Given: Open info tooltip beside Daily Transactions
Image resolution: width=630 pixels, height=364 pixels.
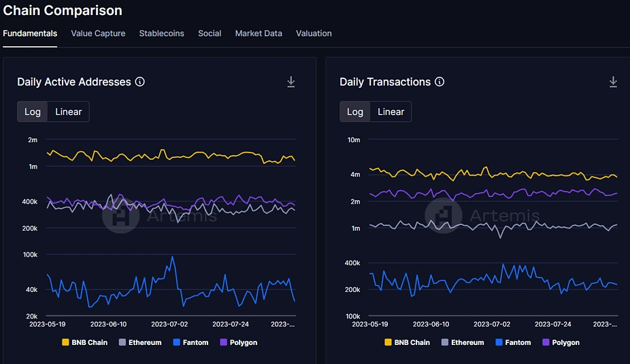Looking at the screenshot, I should [440, 82].
